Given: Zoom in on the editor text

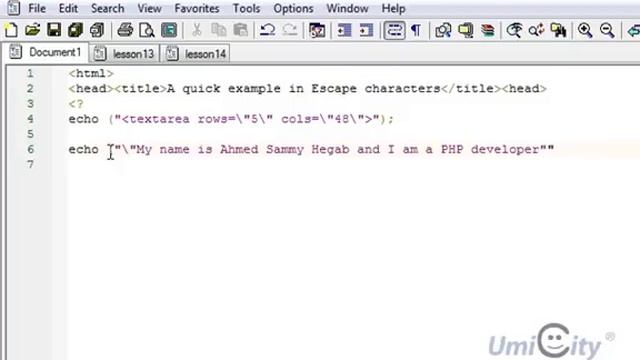Looking at the screenshot, I should (x=585, y=30).
